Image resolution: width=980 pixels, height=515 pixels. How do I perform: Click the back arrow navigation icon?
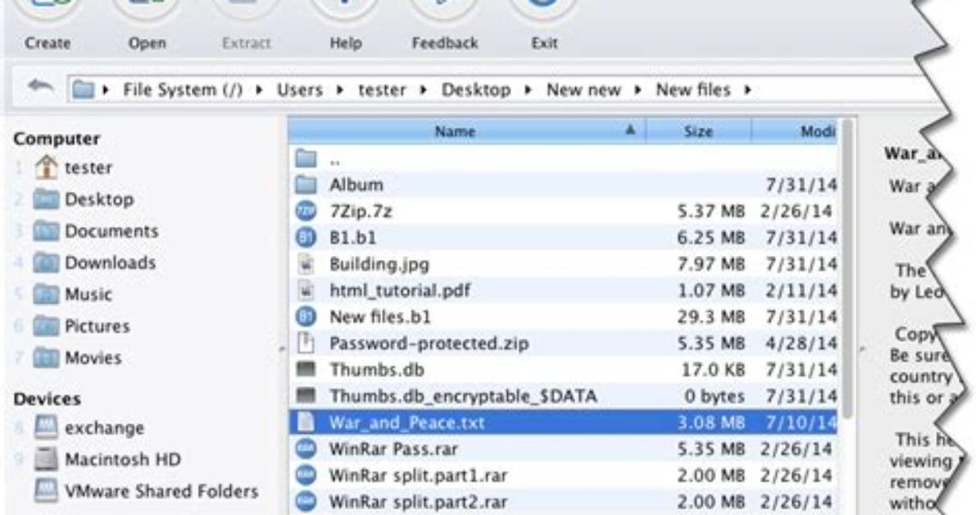[x=40, y=86]
